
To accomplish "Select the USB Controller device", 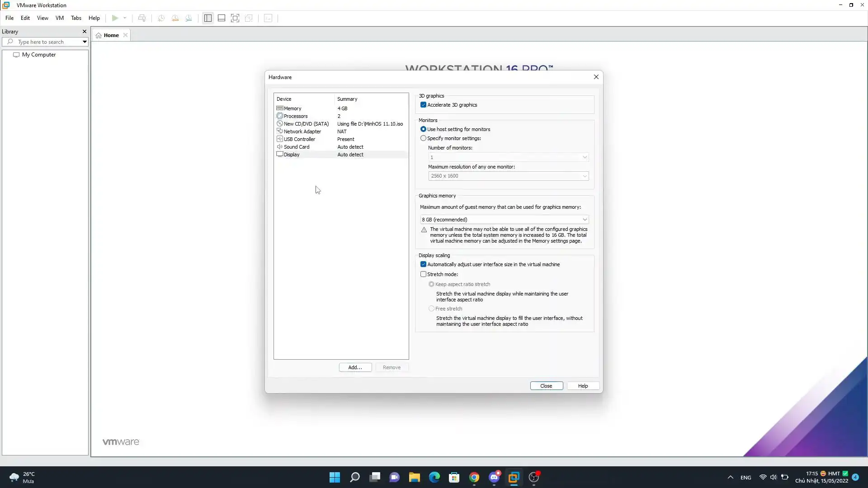I will (x=299, y=139).
